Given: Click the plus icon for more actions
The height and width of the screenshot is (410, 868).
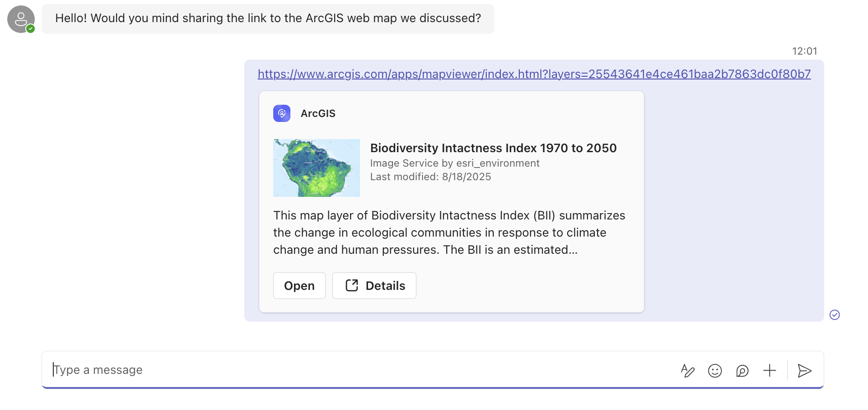Looking at the screenshot, I should point(770,371).
